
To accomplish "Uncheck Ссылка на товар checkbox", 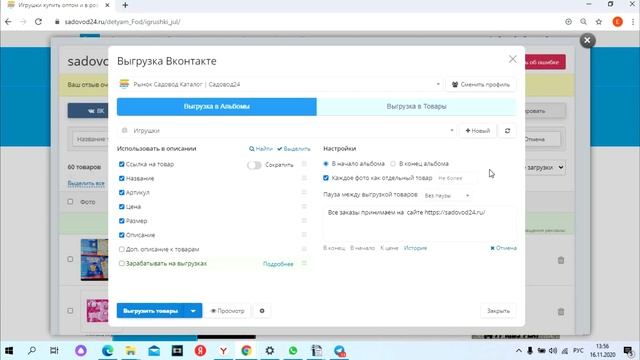I will pos(122,164).
